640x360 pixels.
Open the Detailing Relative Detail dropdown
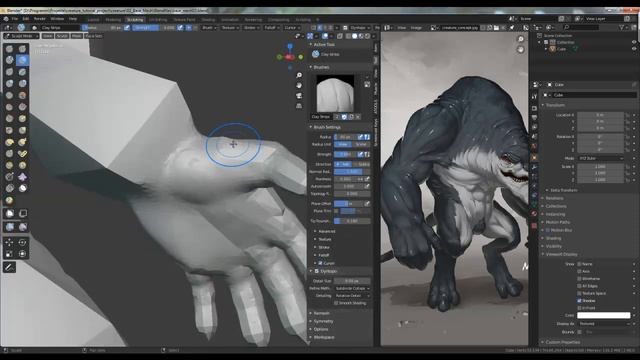point(352,296)
